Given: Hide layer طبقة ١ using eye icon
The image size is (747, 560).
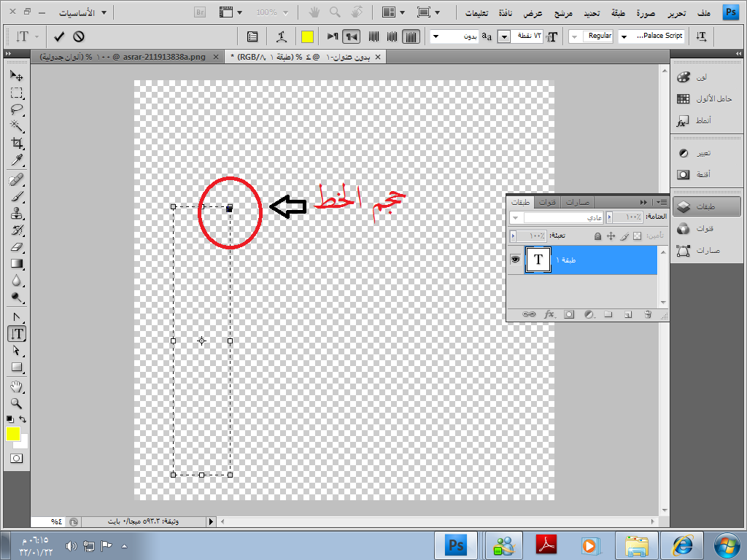Looking at the screenshot, I should coord(515,260).
